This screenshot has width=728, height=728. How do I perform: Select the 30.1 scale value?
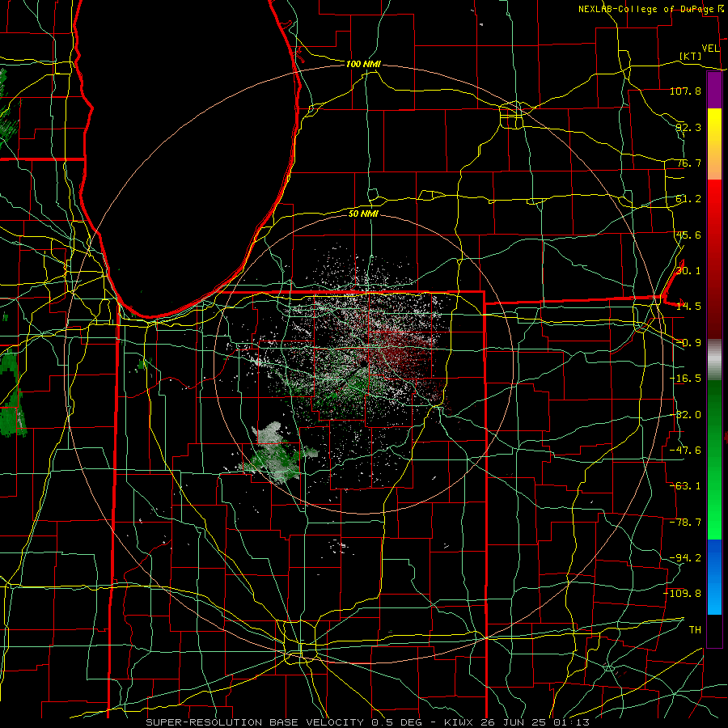(688, 271)
